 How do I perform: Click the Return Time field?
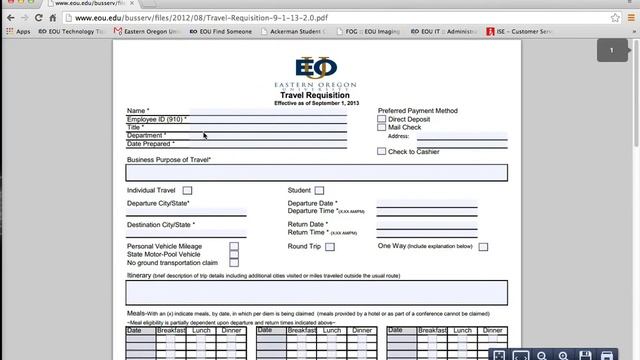(427, 233)
